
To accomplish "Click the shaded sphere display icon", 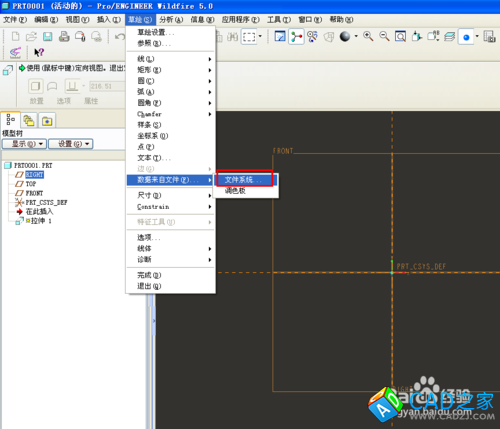I will [345, 36].
